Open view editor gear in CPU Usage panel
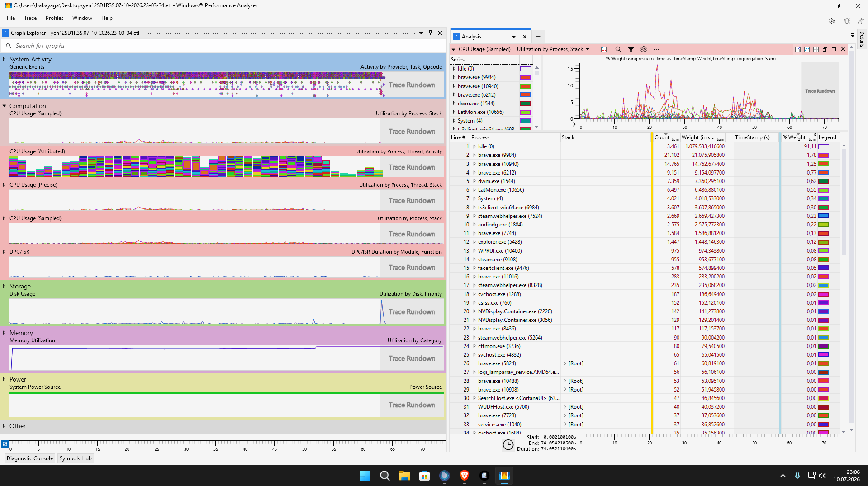This screenshot has height=486, width=868. 644,49
